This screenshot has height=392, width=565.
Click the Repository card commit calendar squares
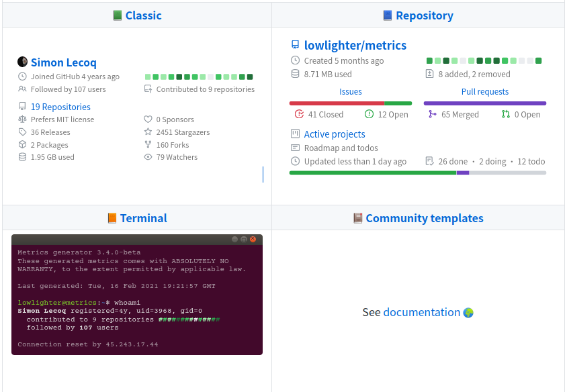[x=484, y=60]
